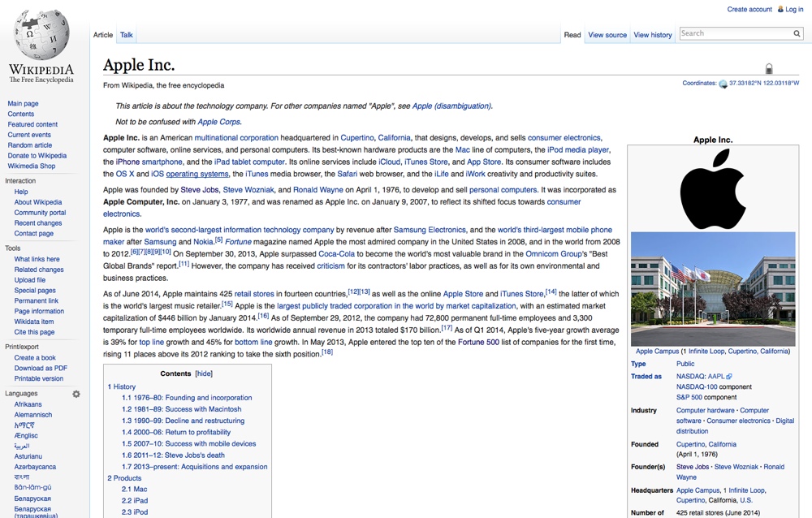Click the padlock protection icon

click(769, 68)
